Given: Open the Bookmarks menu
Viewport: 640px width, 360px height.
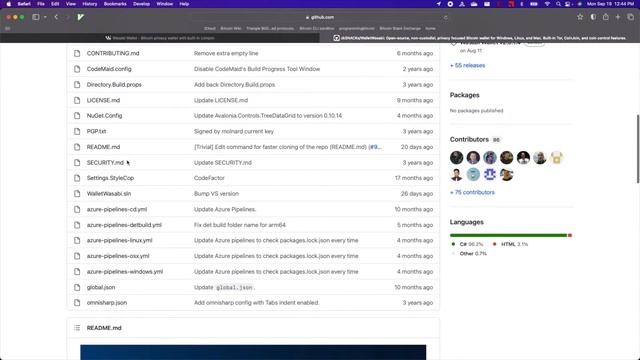Looking at the screenshot, I should (x=115, y=4).
